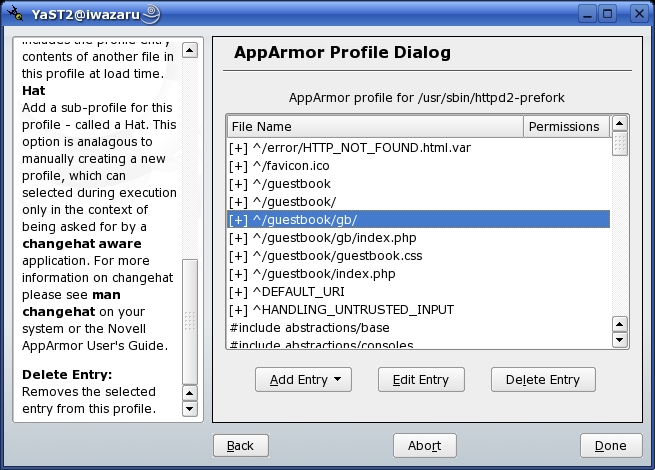
Task: Finish editing with the Done button
Action: pyautogui.click(x=610, y=446)
